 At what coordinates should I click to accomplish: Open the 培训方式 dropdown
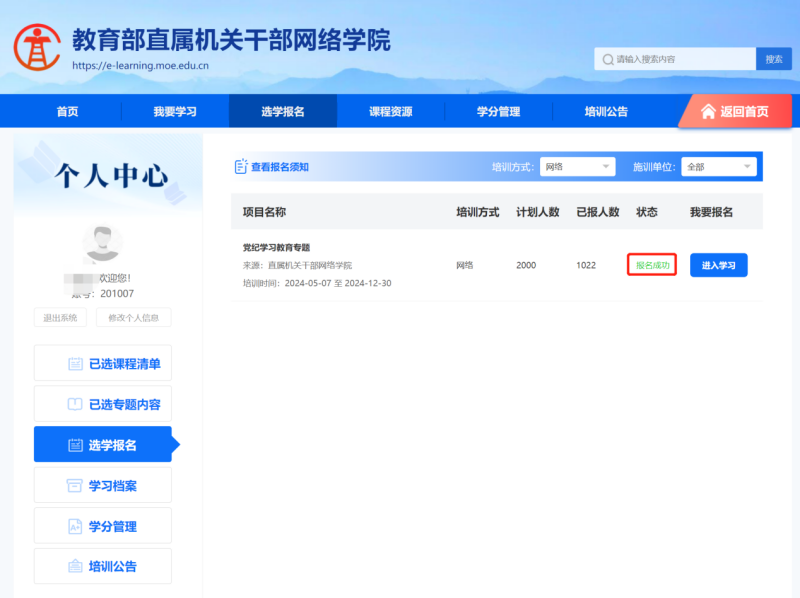point(577,167)
